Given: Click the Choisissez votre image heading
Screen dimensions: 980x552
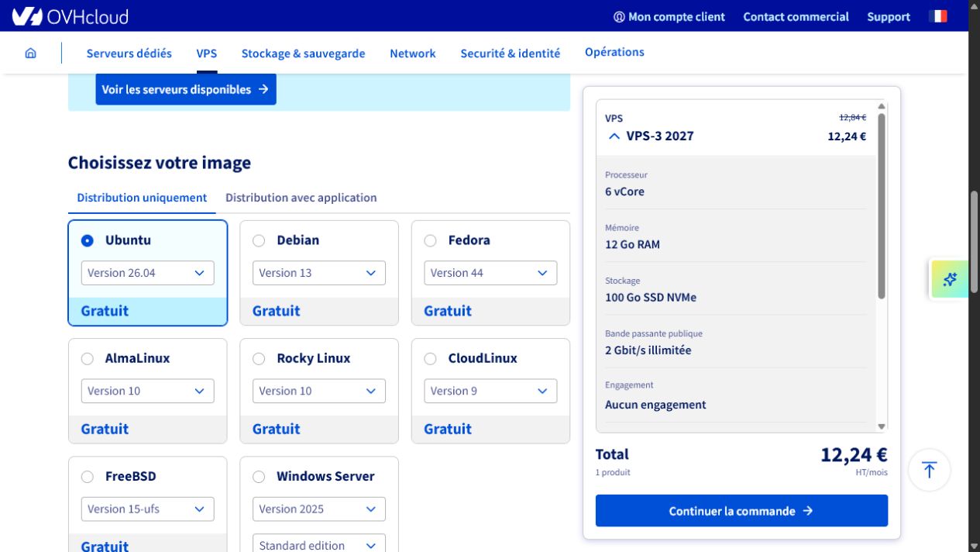Looking at the screenshot, I should pyautogui.click(x=160, y=163).
